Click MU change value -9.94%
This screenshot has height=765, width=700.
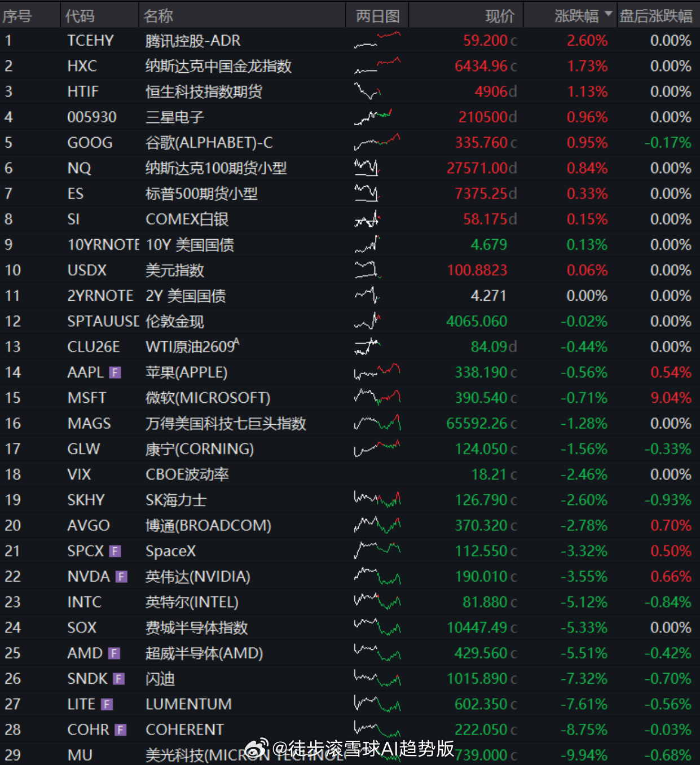[x=584, y=755]
